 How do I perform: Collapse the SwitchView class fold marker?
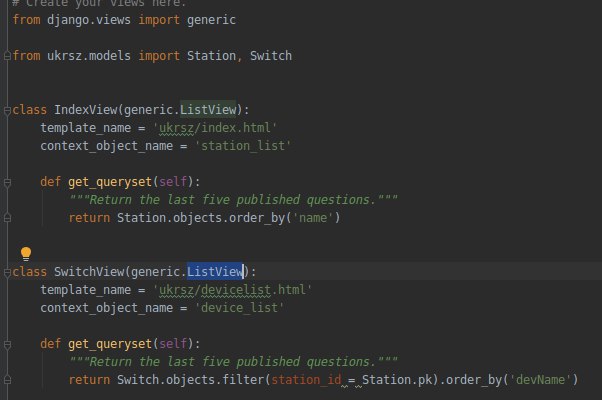(7, 273)
